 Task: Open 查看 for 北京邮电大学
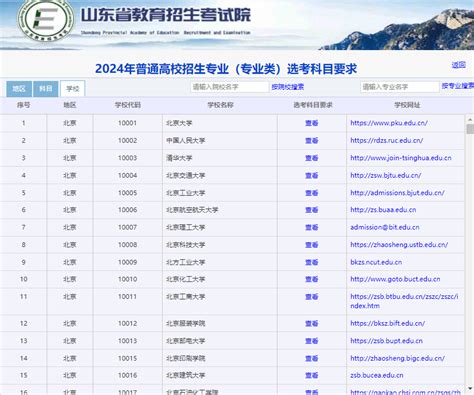(312, 341)
